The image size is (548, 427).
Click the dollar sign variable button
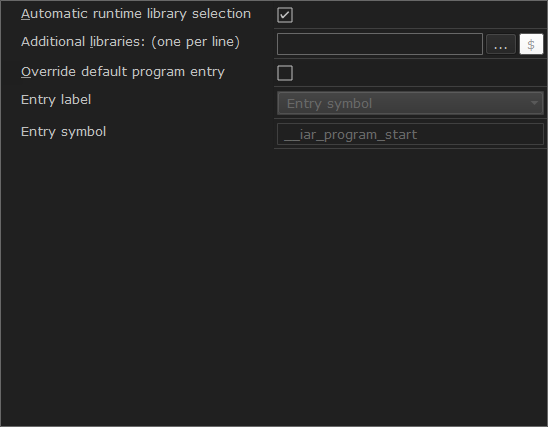coord(531,44)
